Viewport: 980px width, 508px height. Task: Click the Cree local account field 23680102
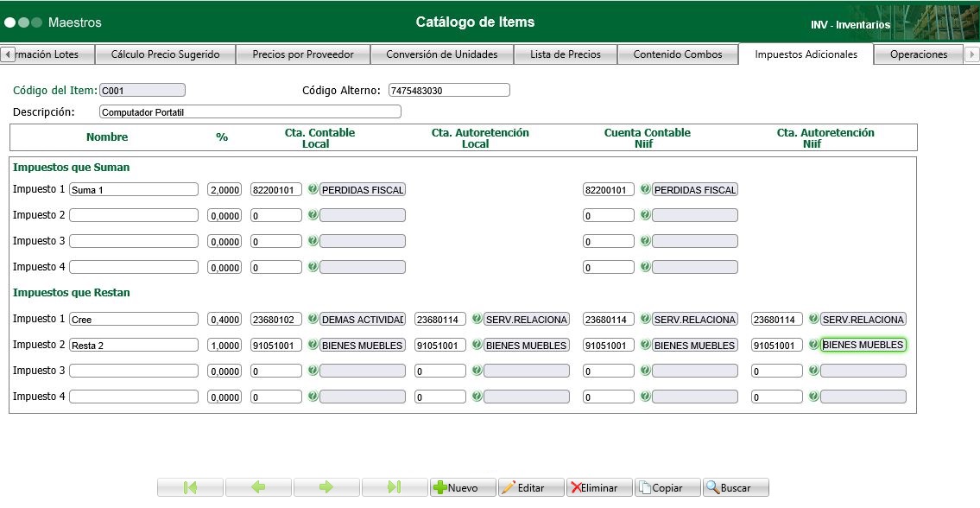[x=276, y=319]
